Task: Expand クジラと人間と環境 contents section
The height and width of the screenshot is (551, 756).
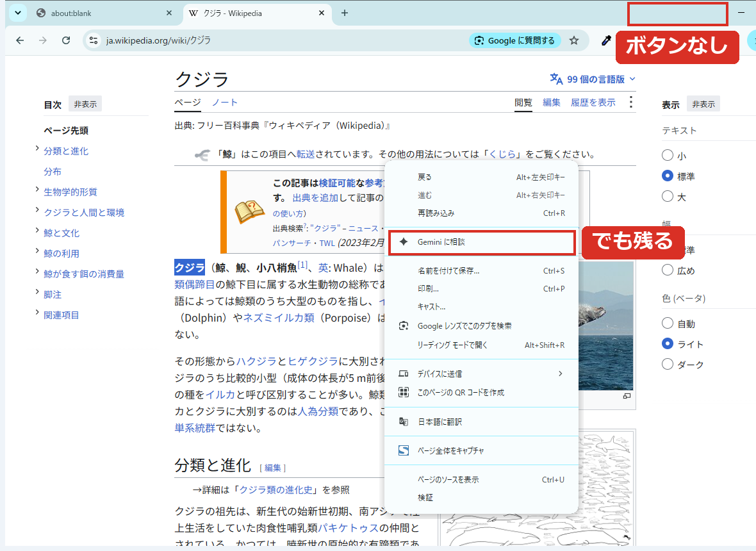Action: [x=37, y=210]
